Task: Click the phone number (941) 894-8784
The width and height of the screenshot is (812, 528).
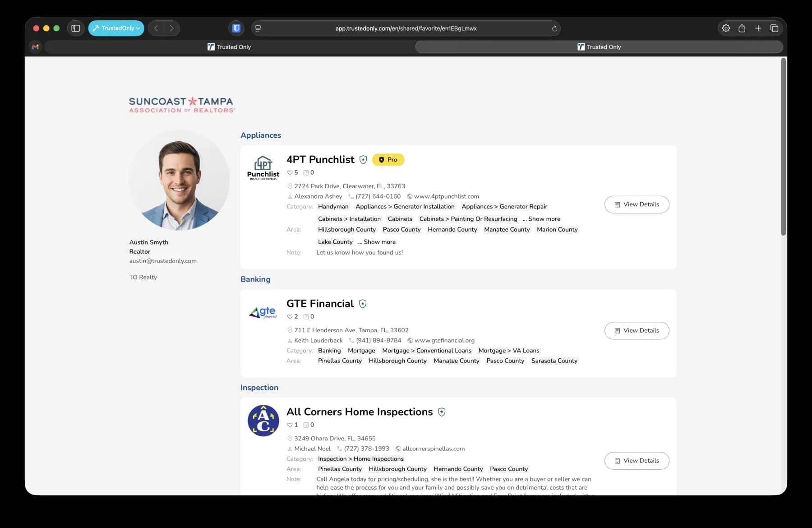Action: [x=378, y=340]
